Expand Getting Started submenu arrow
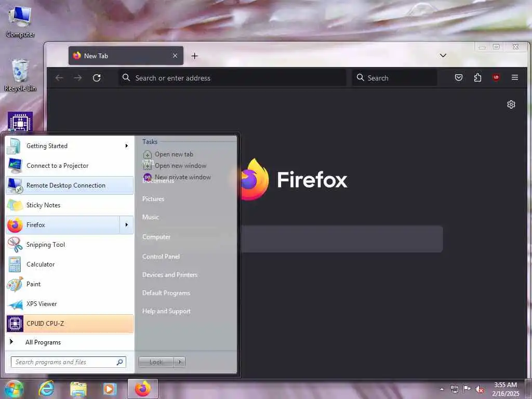The height and width of the screenshot is (399, 532). click(127, 146)
